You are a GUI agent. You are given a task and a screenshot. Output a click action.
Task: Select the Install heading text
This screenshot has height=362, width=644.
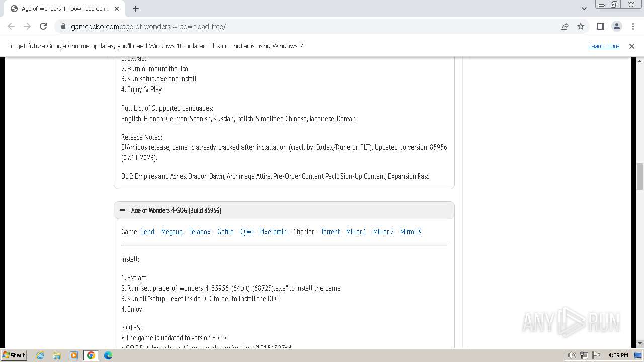130,259
